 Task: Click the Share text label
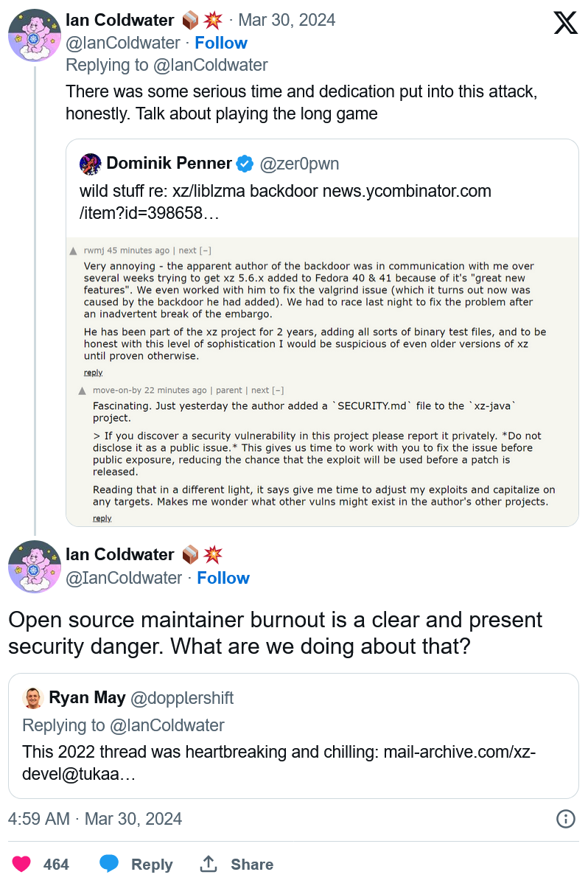click(x=252, y=865)
